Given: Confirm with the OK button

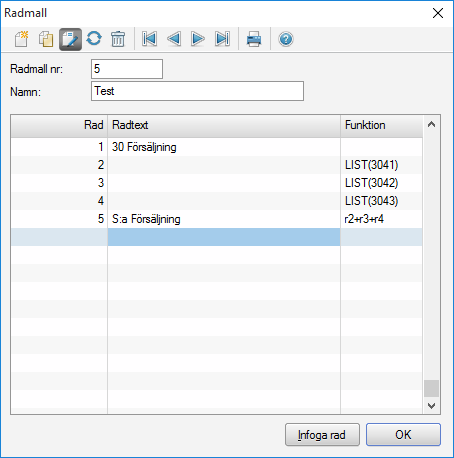Looking at the screenshot, I should click(403, 435).
